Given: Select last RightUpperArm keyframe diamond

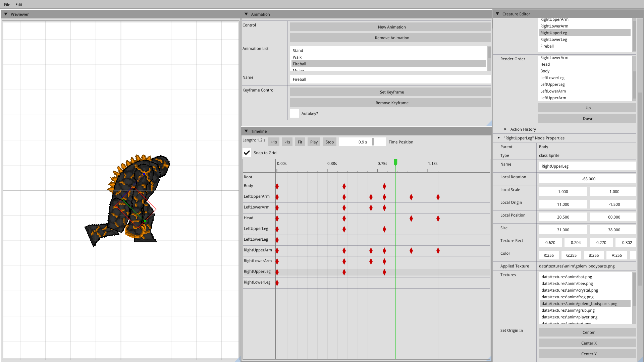Looking at the screenshot, I should click(x=438, y=251).
